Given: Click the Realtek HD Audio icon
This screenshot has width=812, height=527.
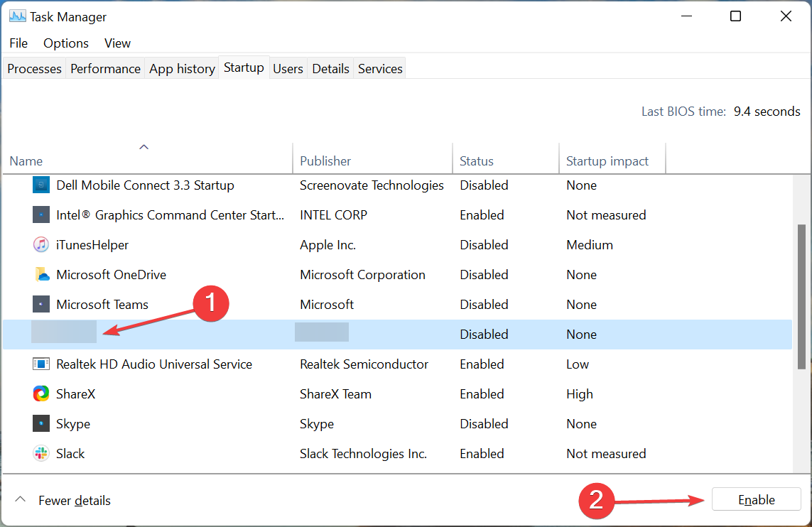Looking at the screenshot, I should tap(41, 364).
